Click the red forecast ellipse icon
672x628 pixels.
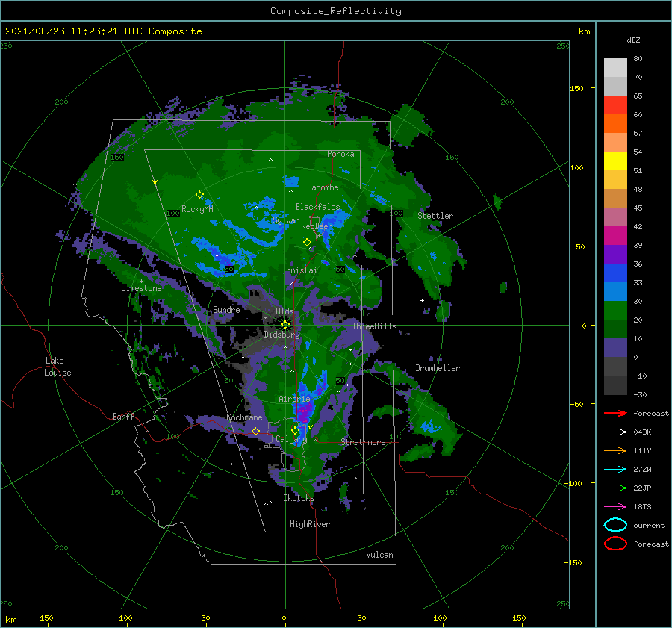615,544
